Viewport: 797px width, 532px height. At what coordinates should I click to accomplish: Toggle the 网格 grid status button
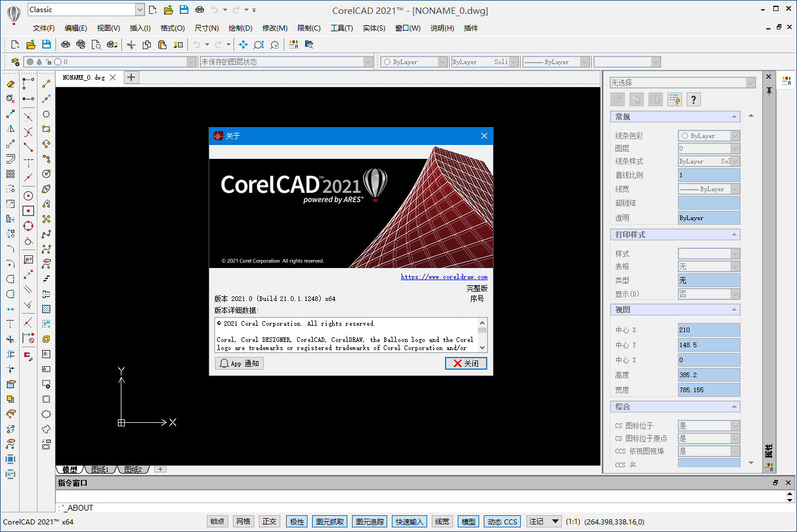(243, 522)
